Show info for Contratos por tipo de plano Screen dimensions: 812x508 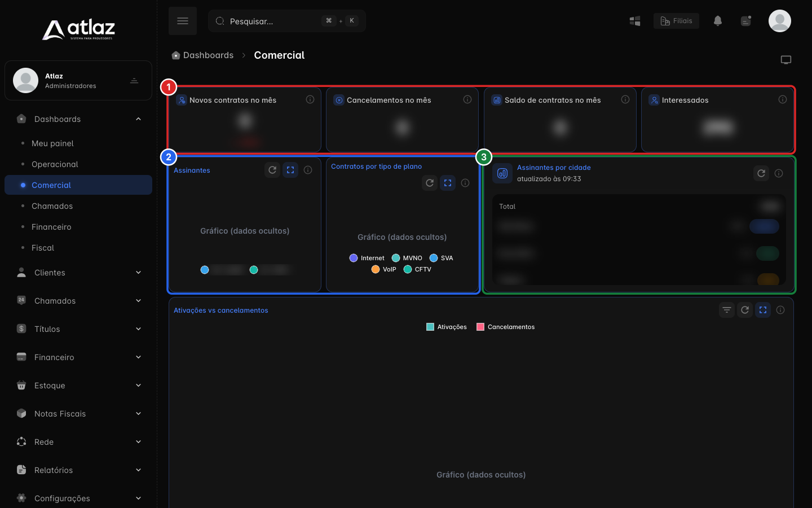coord(465,183)
